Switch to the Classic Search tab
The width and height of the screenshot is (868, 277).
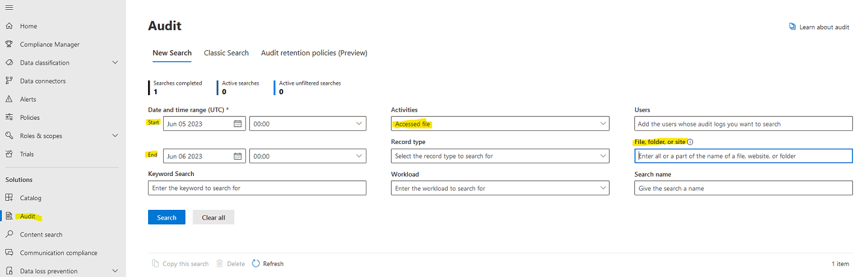[x=226, y=53]
